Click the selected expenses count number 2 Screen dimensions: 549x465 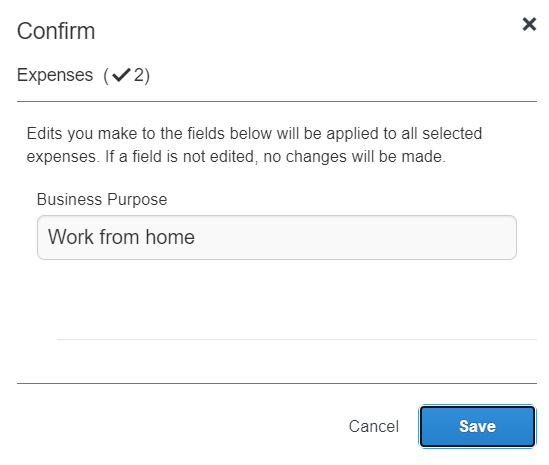[x=139, y=75]
